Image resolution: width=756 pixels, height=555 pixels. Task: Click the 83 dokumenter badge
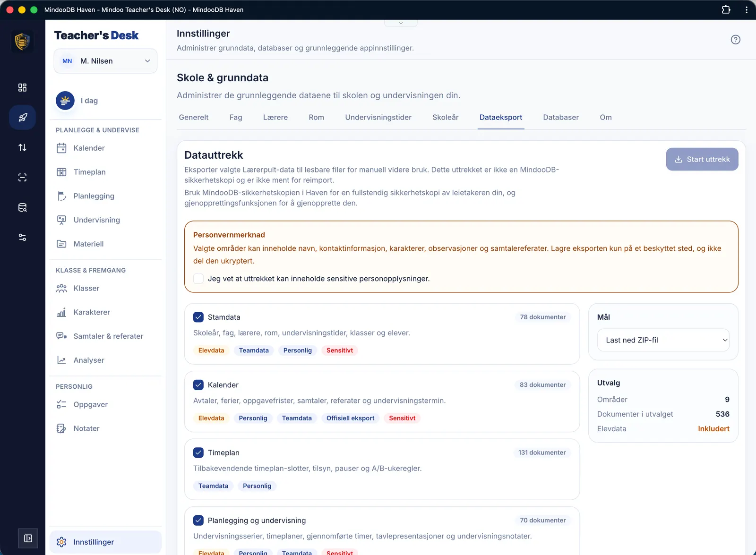pyautogui.click(x=543, y=385)
